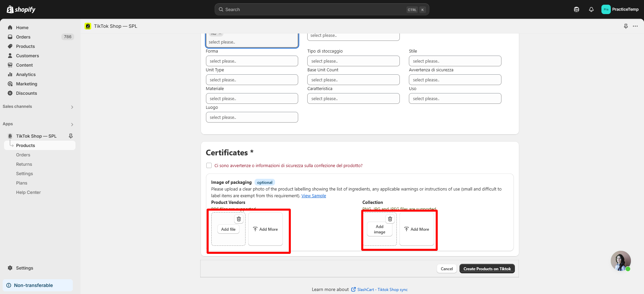644x294 pixels.
Task: Open the Unit Type dropdown
Action: pyautogui.click(x=252, y=80)
